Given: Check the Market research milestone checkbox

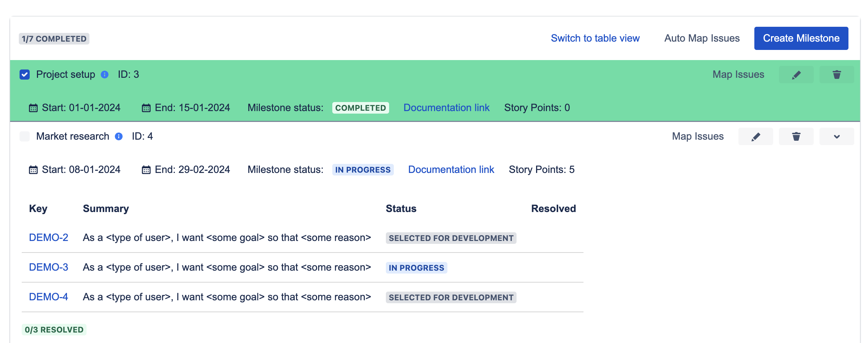Looking at the screenshot, I should click(24, 136).
